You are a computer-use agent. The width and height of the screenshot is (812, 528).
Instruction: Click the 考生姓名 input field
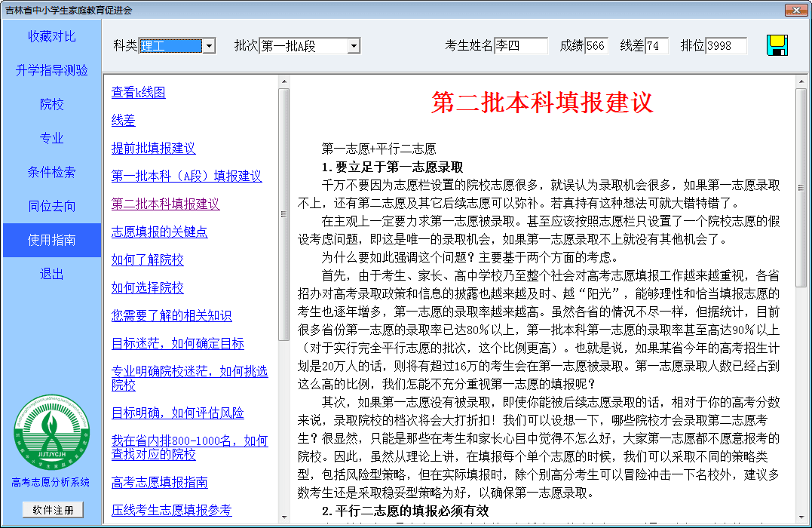[520, 46]
